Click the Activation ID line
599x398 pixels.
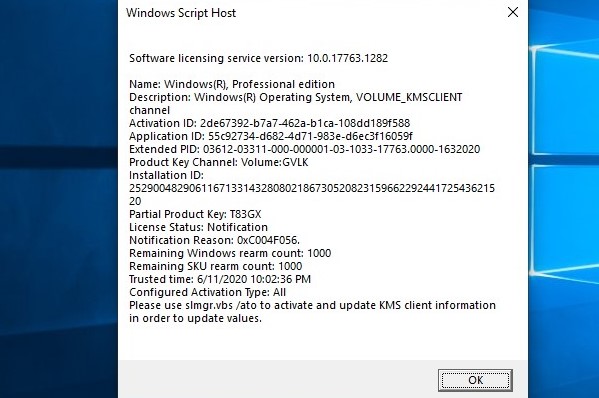pos(269,123)
